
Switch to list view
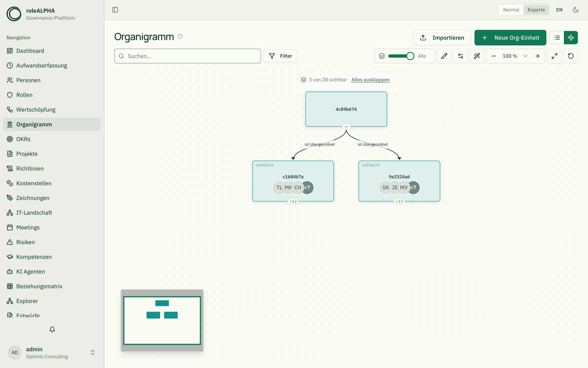(x=557, y=38)
